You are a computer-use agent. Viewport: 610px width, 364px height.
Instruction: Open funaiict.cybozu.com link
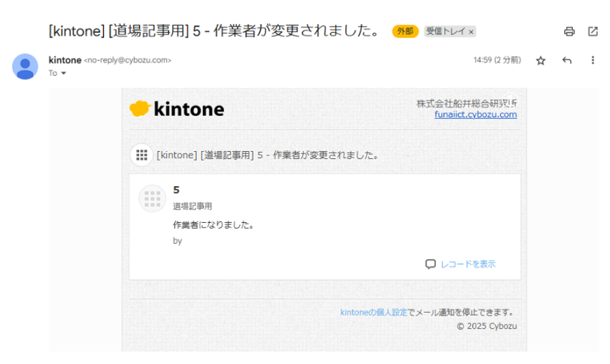click(x=475, y=115)
